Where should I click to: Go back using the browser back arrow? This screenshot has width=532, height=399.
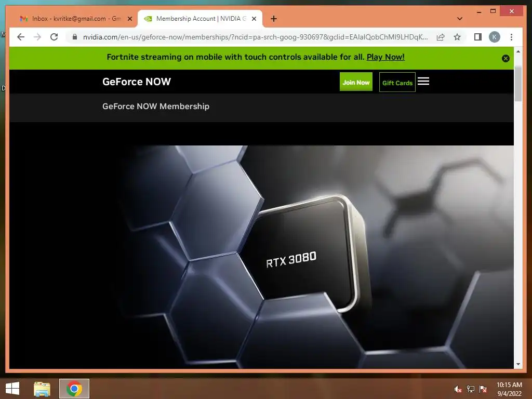21,37
